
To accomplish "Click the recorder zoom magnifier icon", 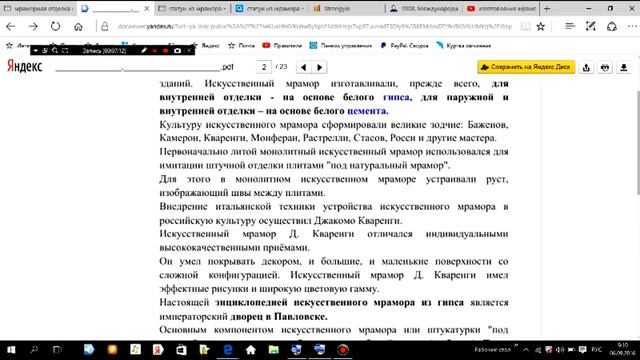I will 55,51.
